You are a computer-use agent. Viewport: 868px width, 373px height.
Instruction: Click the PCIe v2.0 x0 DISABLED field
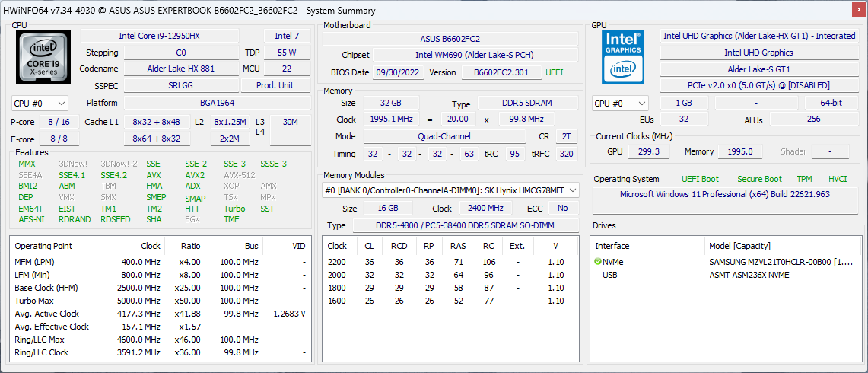tap(759, 85)
